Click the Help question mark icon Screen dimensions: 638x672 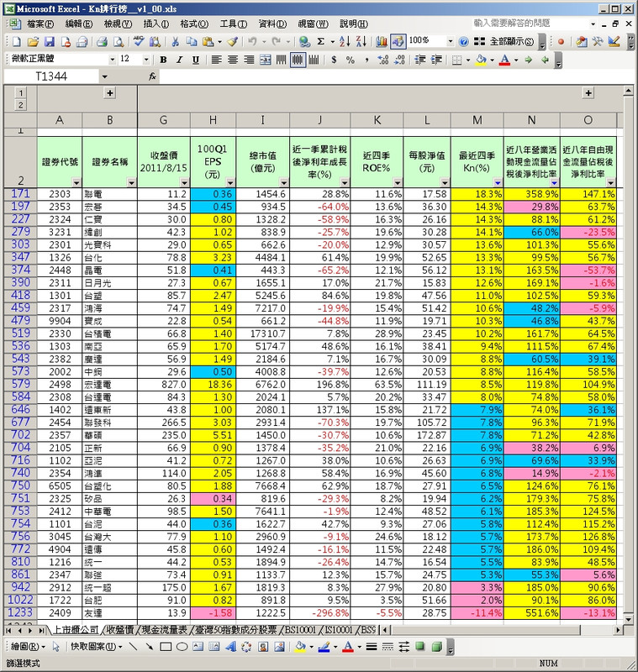point(463,41)
